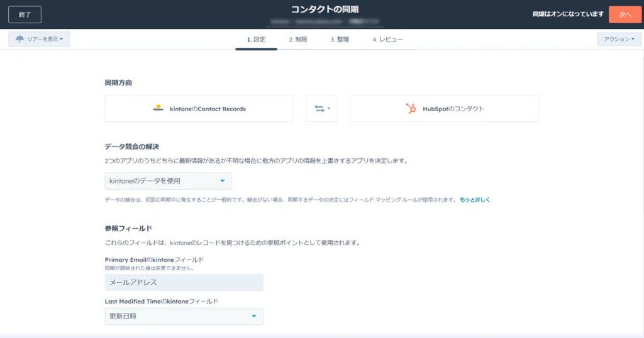Image resolution: width=644 pixels, height=338 pixels.
Task: Click the データ競合の解決 heading
Action: pyautogui.click(x=131, y=146)
